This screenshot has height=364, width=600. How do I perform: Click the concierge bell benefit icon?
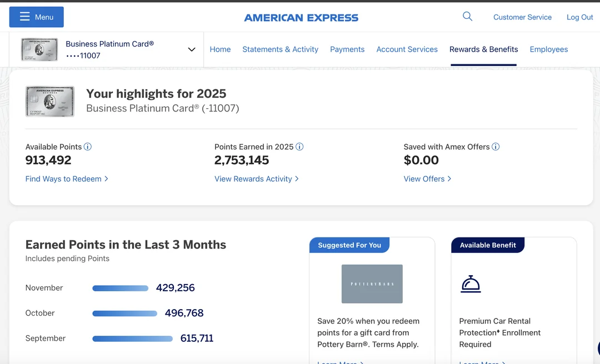coord(471,284)
